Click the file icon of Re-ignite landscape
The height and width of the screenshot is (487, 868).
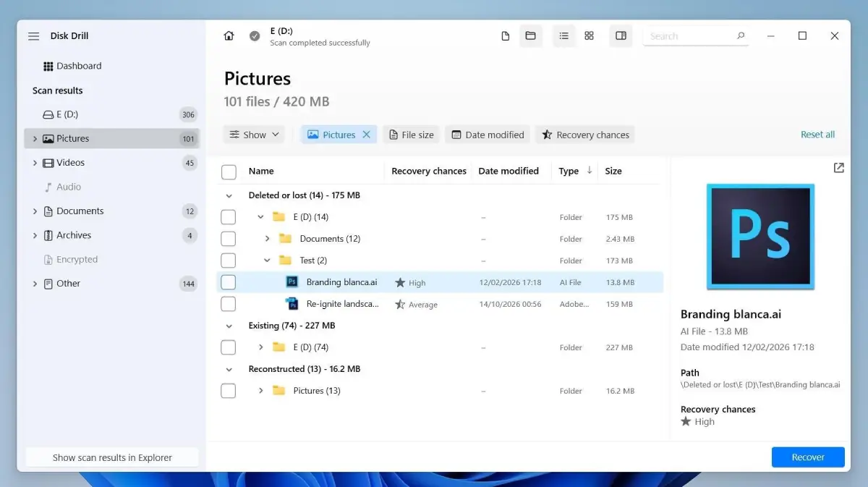292,304
